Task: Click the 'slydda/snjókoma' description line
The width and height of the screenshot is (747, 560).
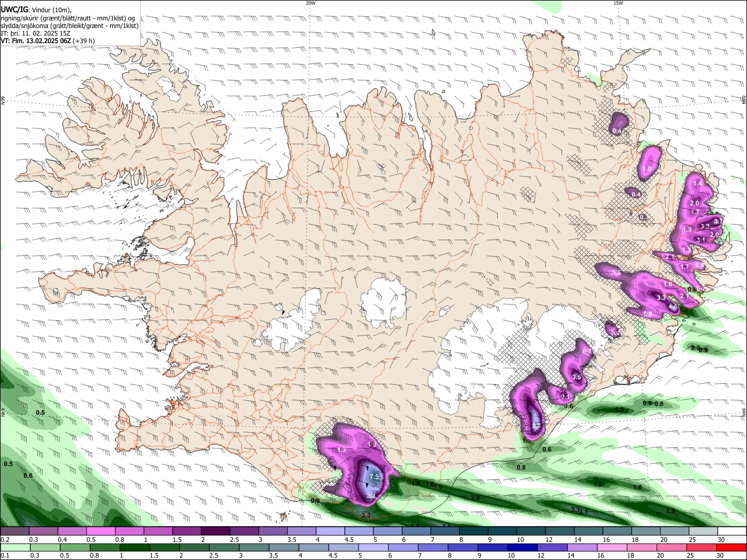Action: [x=69, y=26]
